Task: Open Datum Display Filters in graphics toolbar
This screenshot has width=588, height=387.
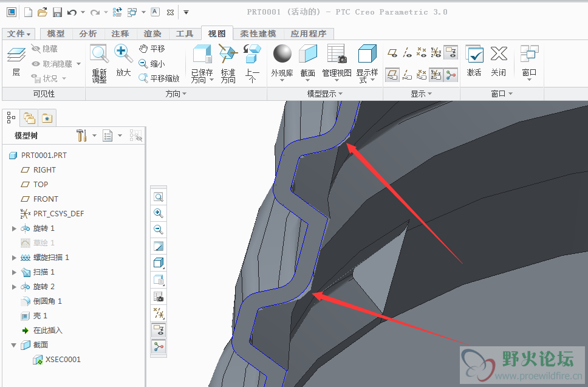Action: click(159, 313)
